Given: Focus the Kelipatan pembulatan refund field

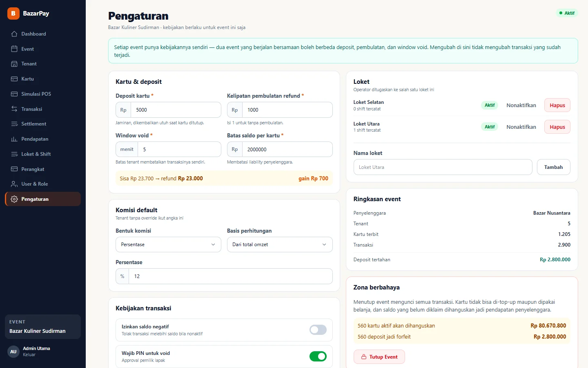Looking at the screenshot, I should tap(287, 110).
